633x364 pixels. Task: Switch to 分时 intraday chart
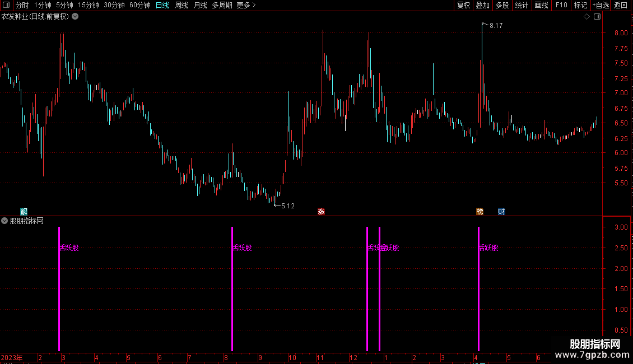[22, 5]
